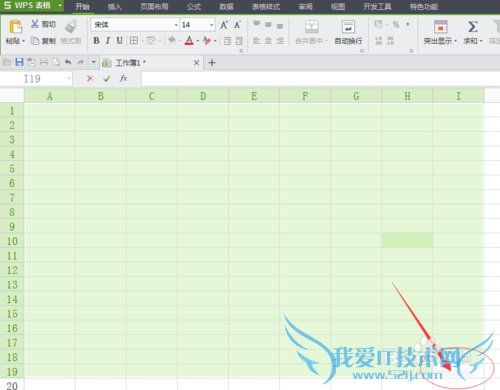Click the Highlight (突出显示) icon
Viewport: 500px width, 390px height.
(440, 27)
